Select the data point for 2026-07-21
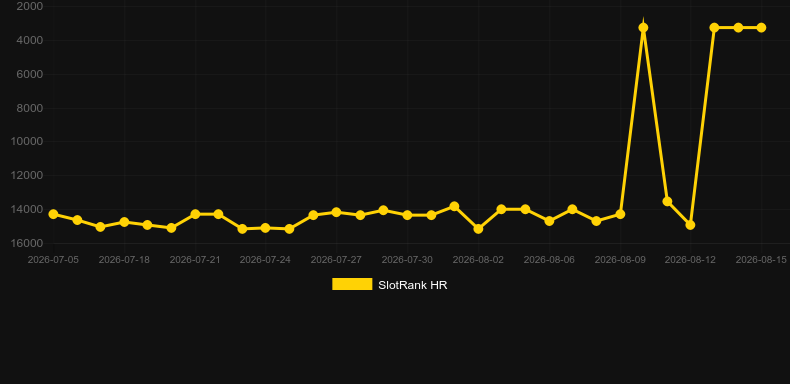The height and width of the screenshot is (384, 790). tap(195, 214)
